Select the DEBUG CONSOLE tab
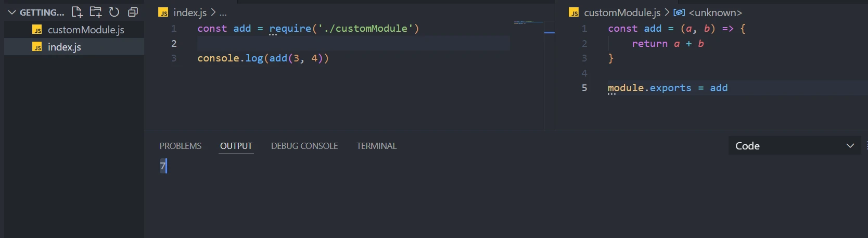This screenshot has height=238, width=868. (x=304, y=146)
